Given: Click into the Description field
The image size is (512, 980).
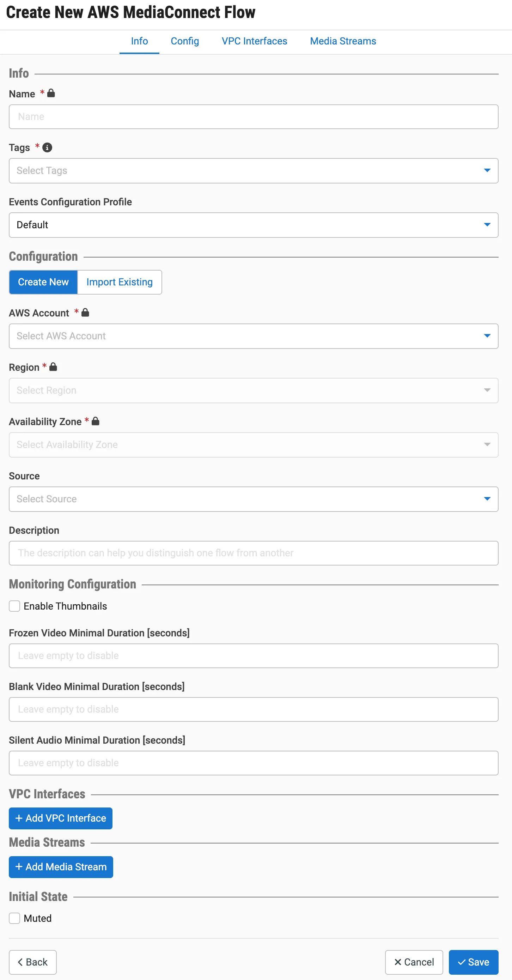Looking at the screenshot, I should [254, 553].
